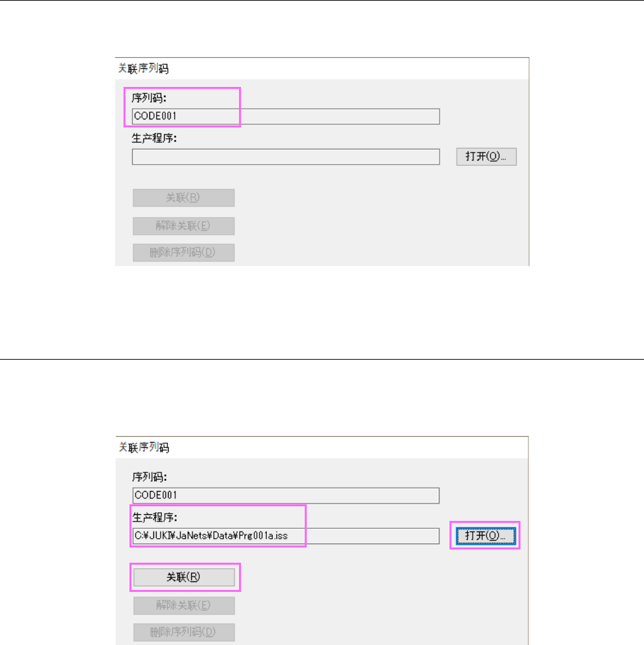Viewport: 644px width, 645px height.
Task: Click 删除序列码(D) in the lower dialog
Action: [x=184, y=632]
